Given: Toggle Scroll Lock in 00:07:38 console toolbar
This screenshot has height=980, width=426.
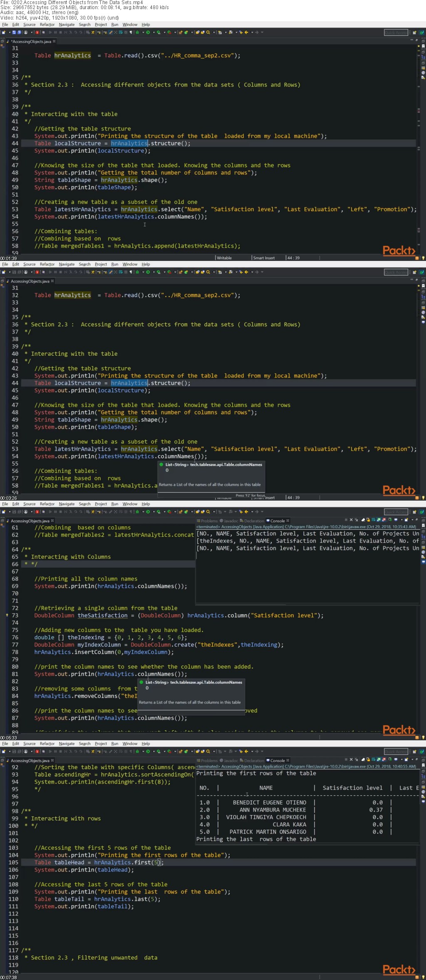Looking at the screenshot, I should 368,760.
